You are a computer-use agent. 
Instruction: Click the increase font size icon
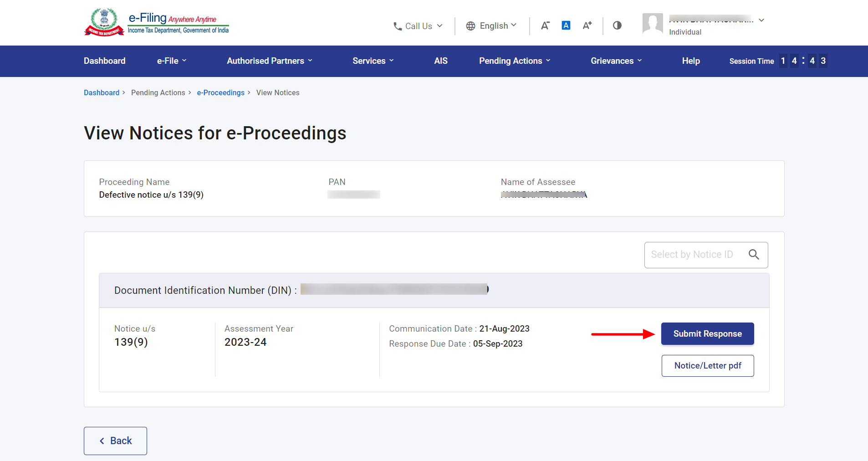[x=587, y=26]
